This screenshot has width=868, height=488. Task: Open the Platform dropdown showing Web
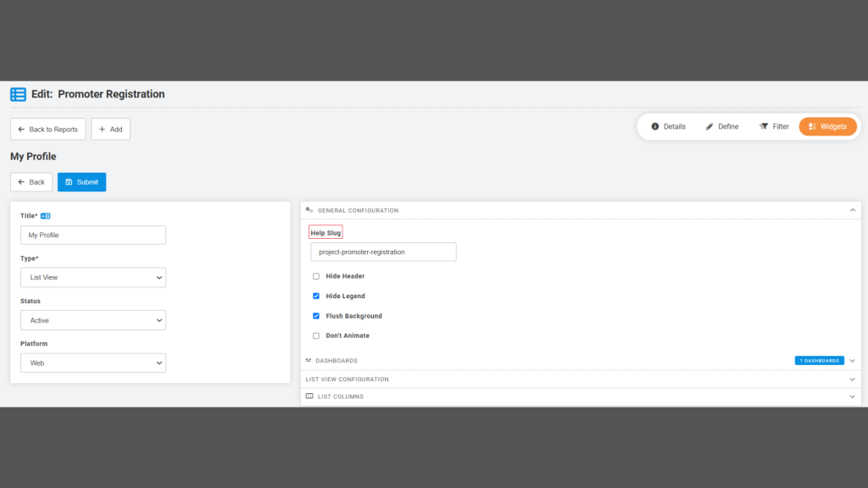pos(93,363)
